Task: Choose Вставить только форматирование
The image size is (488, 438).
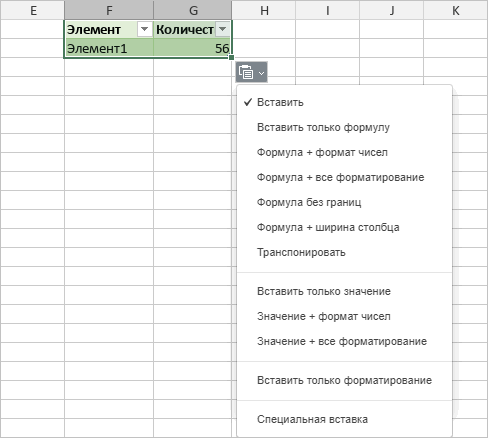Action: tap(344, 380)
